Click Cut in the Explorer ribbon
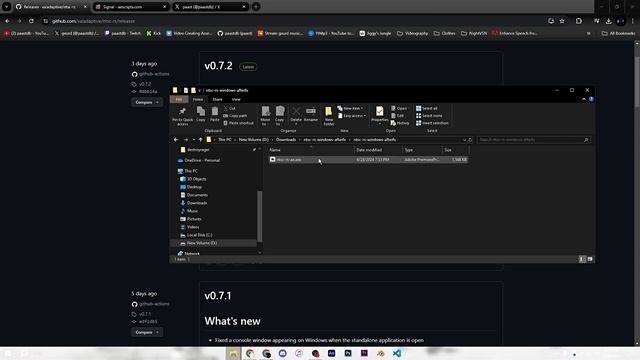The width and height of the screenshot is (640, 360). 230,108
